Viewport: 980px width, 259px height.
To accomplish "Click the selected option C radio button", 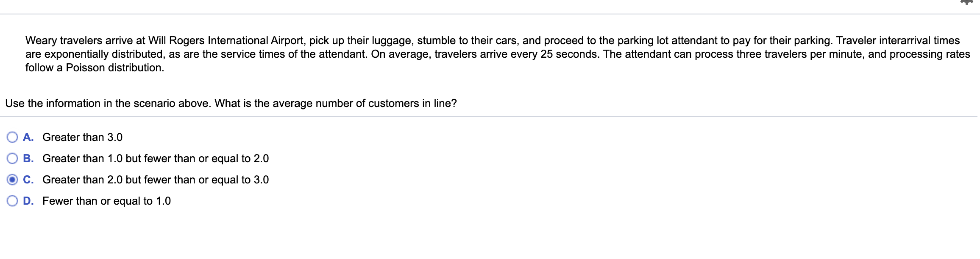I will pos(12,180).
